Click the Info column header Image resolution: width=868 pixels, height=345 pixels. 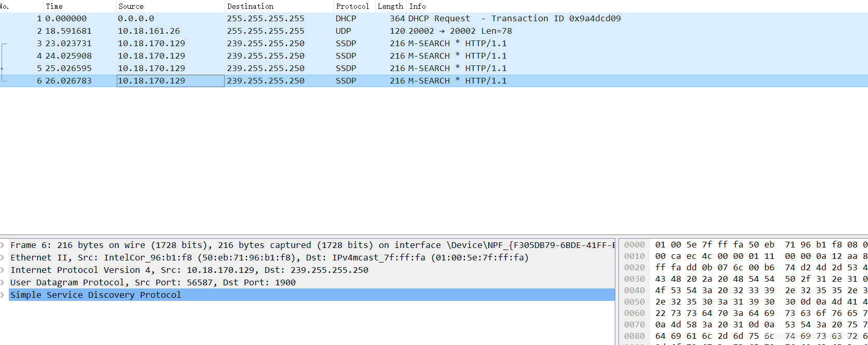point(418,6)
